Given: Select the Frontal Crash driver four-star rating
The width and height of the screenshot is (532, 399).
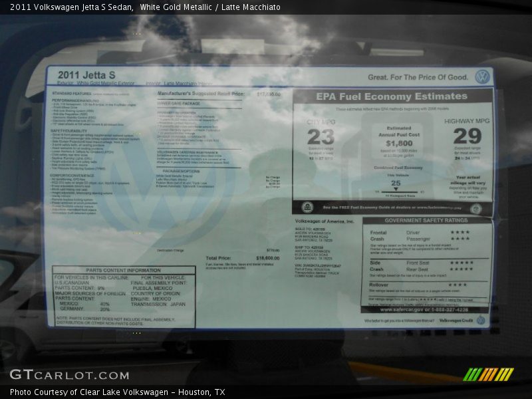Looking at the screenshot, I should pos(460,231).
